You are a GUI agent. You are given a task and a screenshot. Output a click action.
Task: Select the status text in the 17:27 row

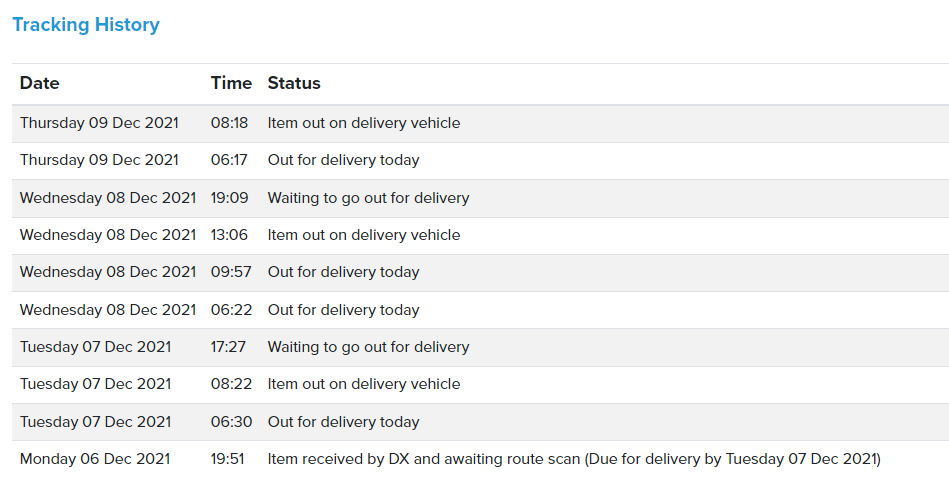[368, 347]
